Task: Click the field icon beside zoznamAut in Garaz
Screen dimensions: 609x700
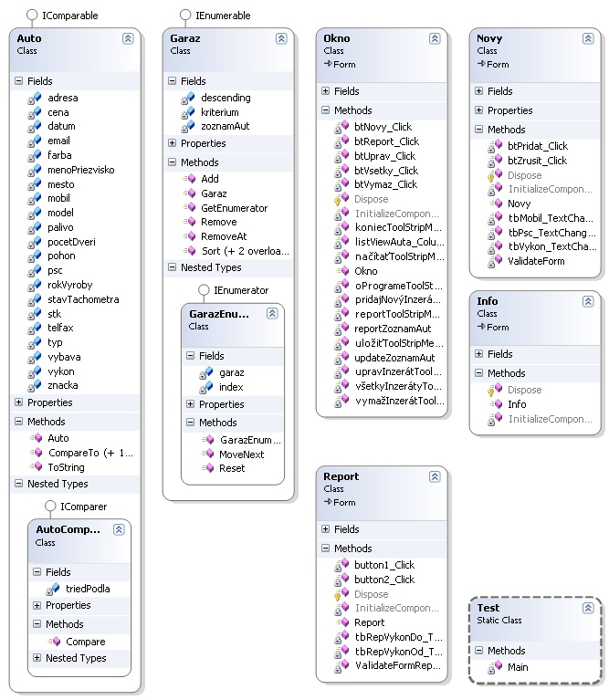Action: (189, 126)
